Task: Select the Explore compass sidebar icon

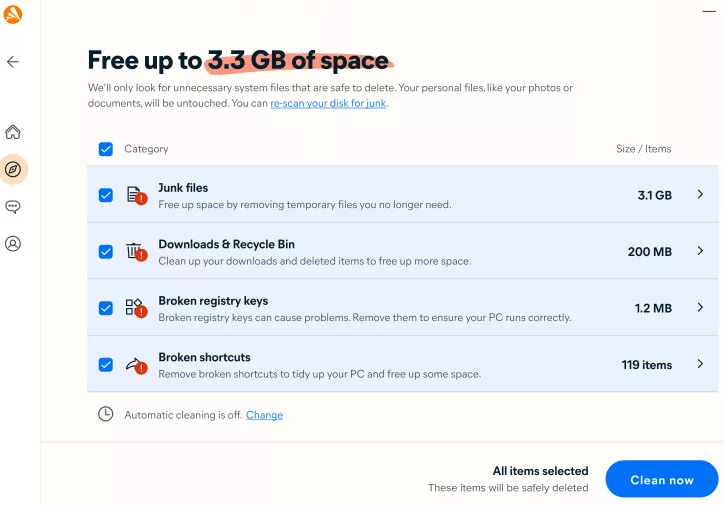Action: pyautogui.click(x=13, y=169)
